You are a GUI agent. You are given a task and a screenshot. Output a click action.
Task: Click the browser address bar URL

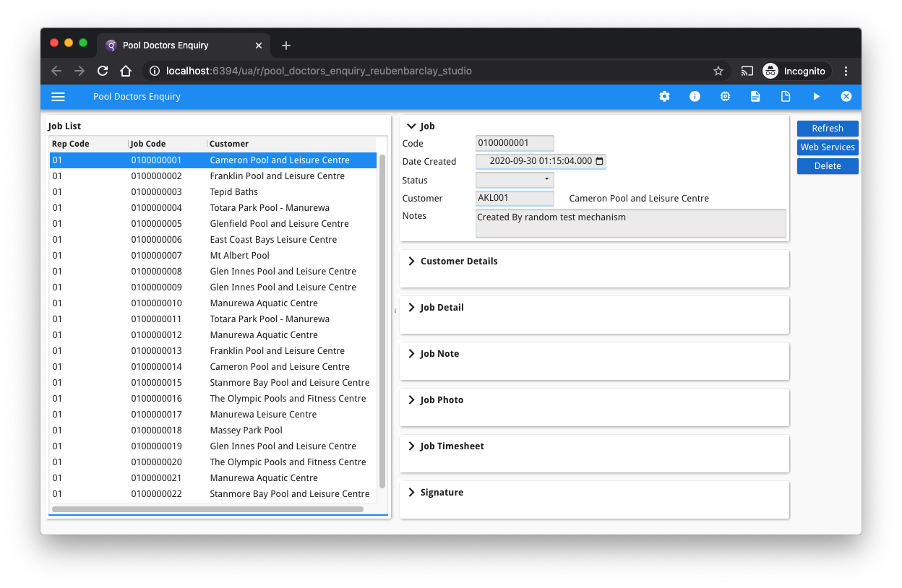319,71
